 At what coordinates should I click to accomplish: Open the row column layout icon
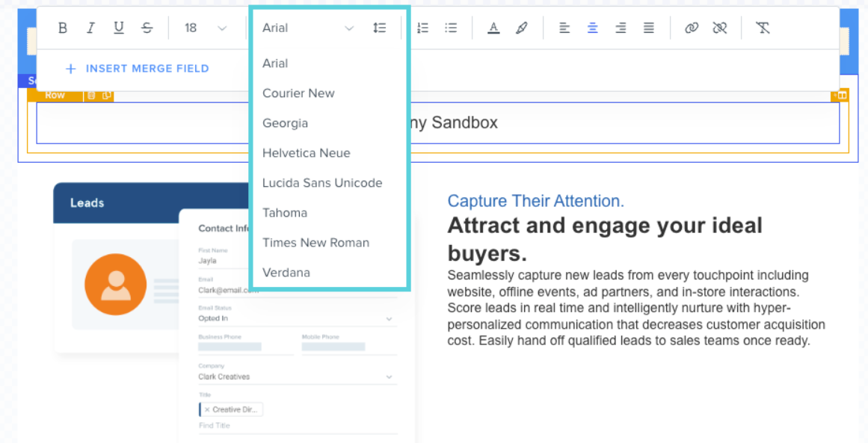pyautogui.click(x=841, y=96)
